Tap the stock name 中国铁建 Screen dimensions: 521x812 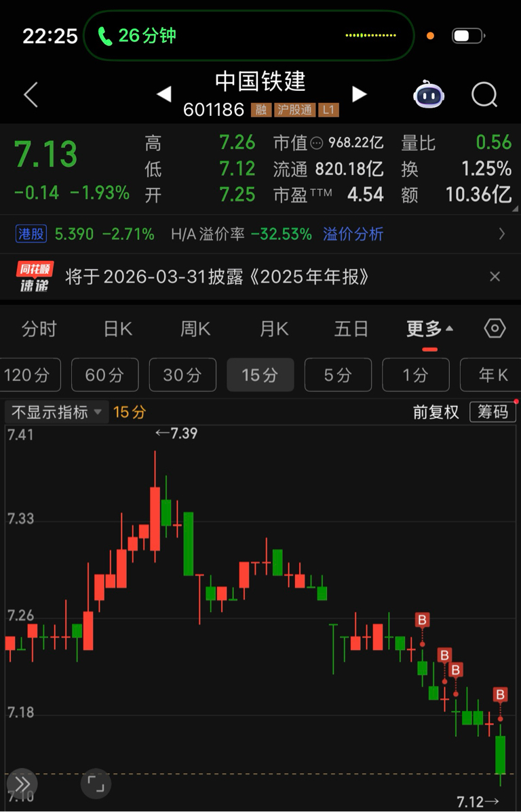(x=260, y=81)
